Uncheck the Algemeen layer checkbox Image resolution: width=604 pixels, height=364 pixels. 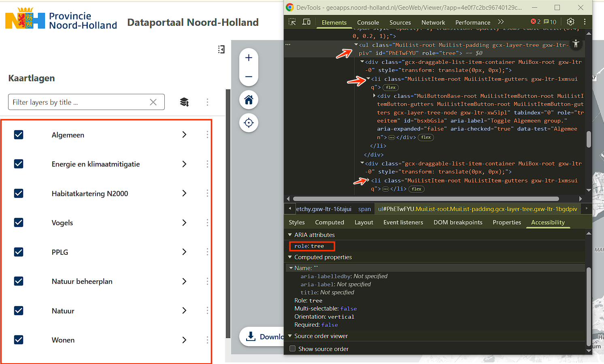click(19, 135)
